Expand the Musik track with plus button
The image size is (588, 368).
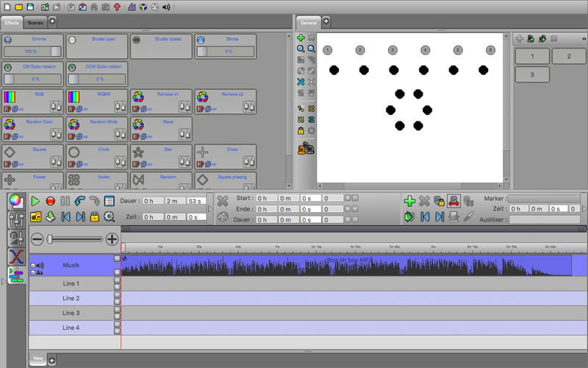click(117, 272)
